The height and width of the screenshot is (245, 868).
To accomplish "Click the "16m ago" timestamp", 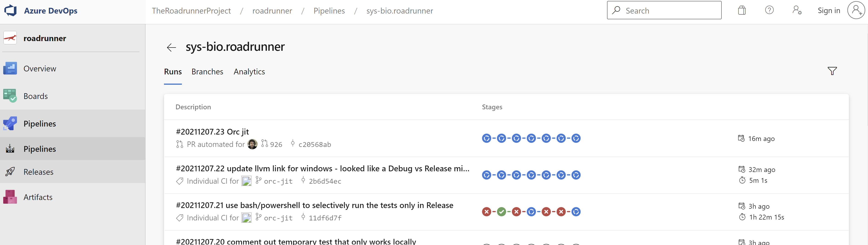I will [x=761, y=139].
